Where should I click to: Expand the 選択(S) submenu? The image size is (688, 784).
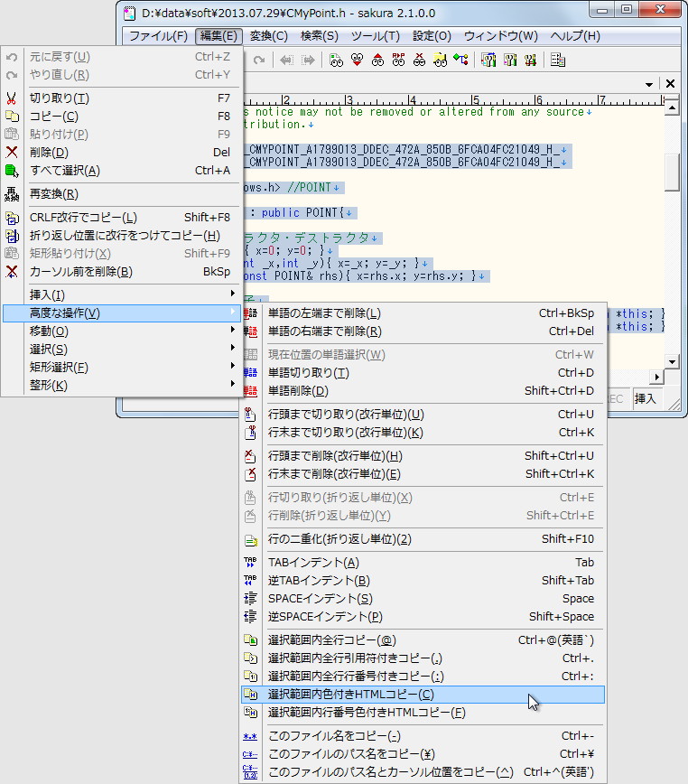pos(120,349)
